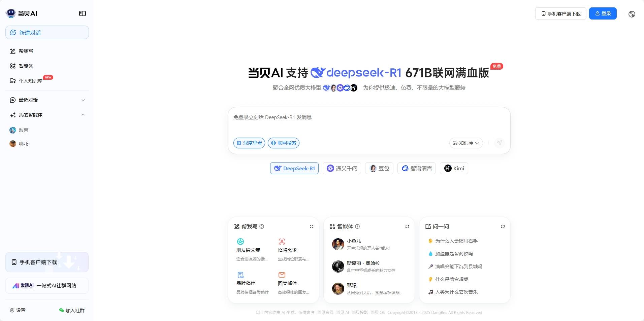Click the 个人知识库 folder icon in sidebar

tap(13, 81)
